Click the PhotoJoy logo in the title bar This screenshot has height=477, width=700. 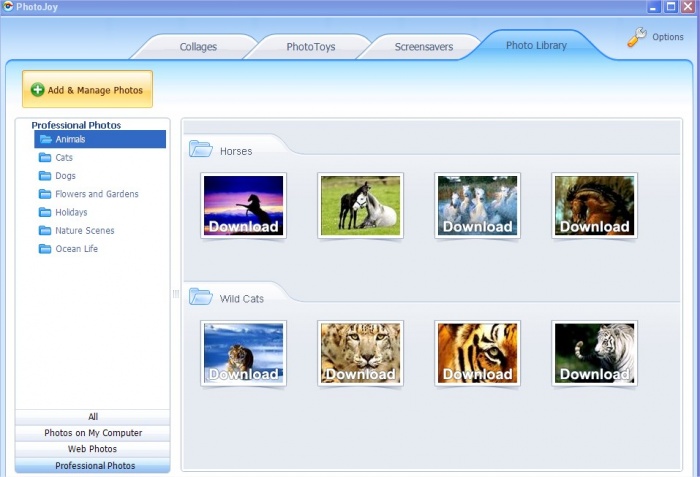tap(8, 6)
